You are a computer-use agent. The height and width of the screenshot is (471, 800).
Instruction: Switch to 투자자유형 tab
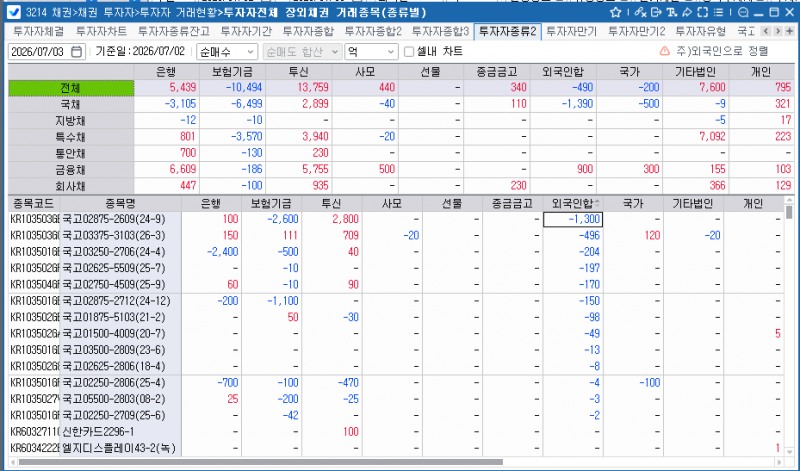[x=701, y=31]
